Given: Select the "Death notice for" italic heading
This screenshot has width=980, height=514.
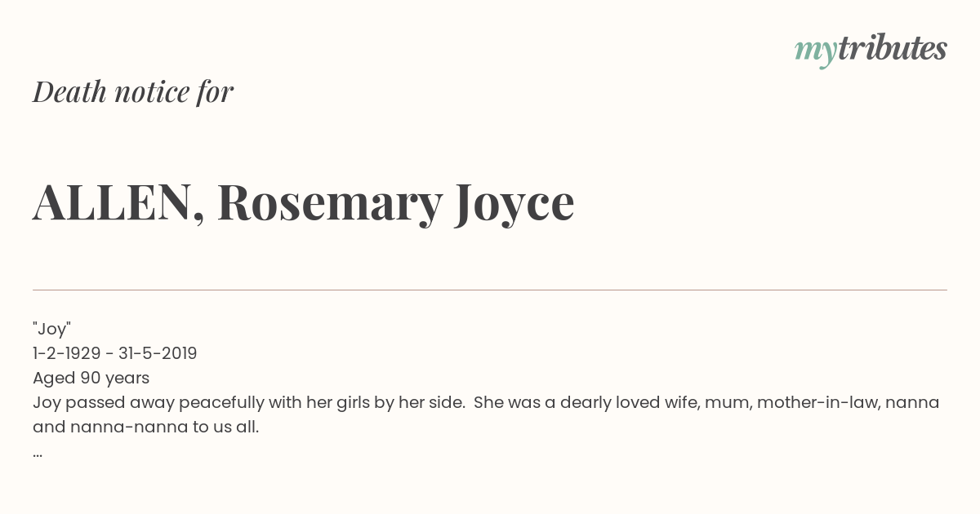Looking at the screenshot, I should 133,91.
